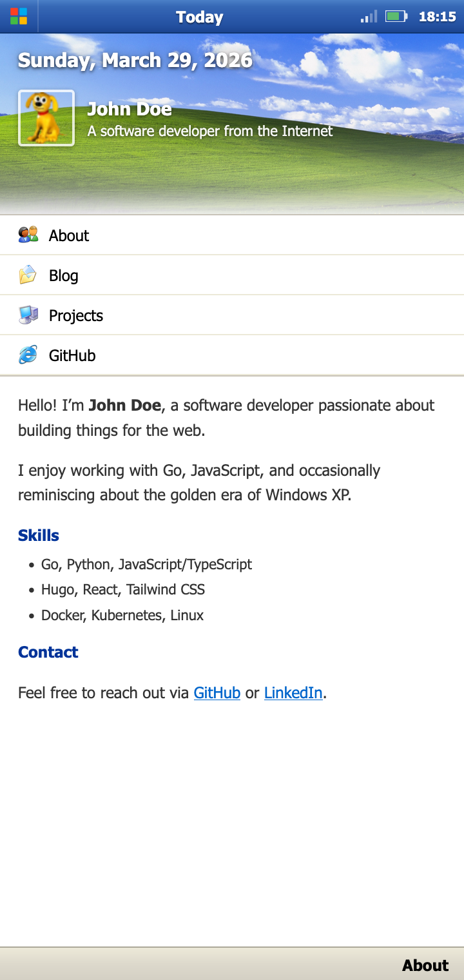Click the signal strength bars icon
The height and width of the screenshot is (980, 464).
(x=369, y=16)
